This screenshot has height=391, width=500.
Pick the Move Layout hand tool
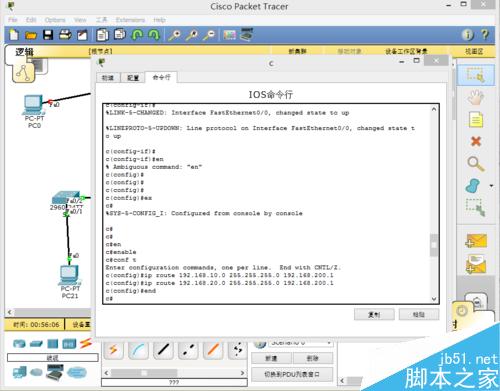tap(475, 97)
